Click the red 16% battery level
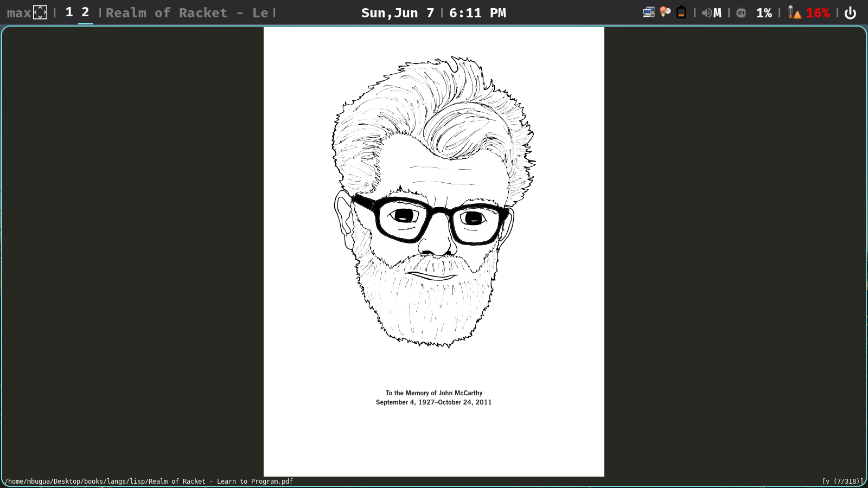868x488 pixels. pyautogui.click(x=818, y=12)
